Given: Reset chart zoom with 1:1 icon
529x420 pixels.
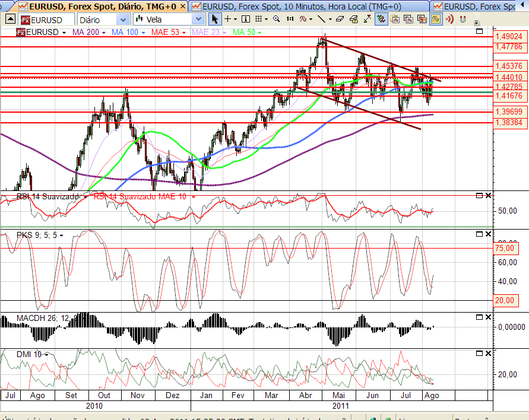Looking at the screenshot, I should pyautogui.click(x=290, y=19).
